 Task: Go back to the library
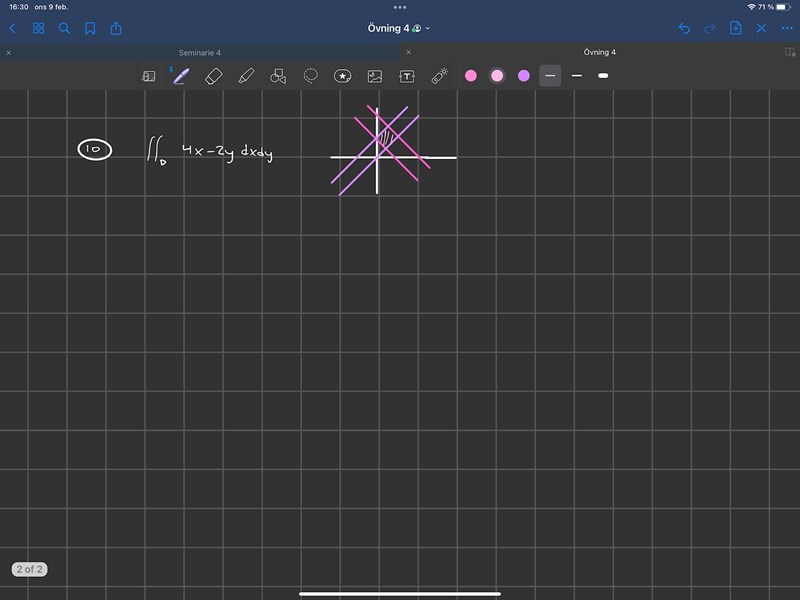tap(12, 28)
